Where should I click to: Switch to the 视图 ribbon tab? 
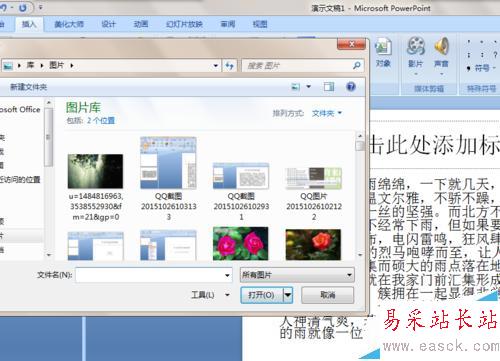click(x=260, y=24)
